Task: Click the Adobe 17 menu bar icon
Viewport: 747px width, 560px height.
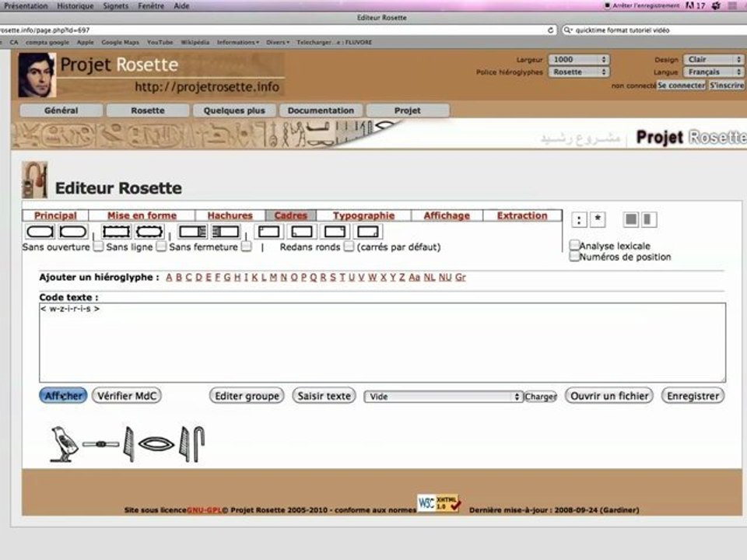Action: pos(695,5)
